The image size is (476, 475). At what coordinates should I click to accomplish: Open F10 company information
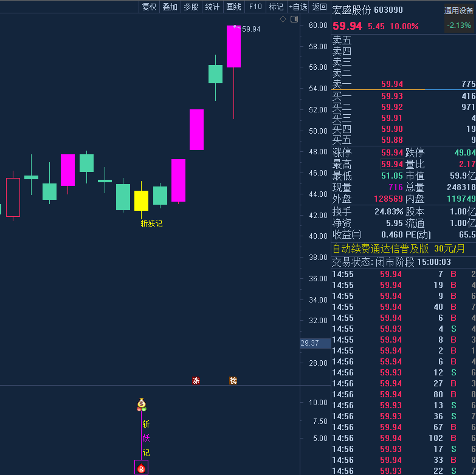point(255,7)
